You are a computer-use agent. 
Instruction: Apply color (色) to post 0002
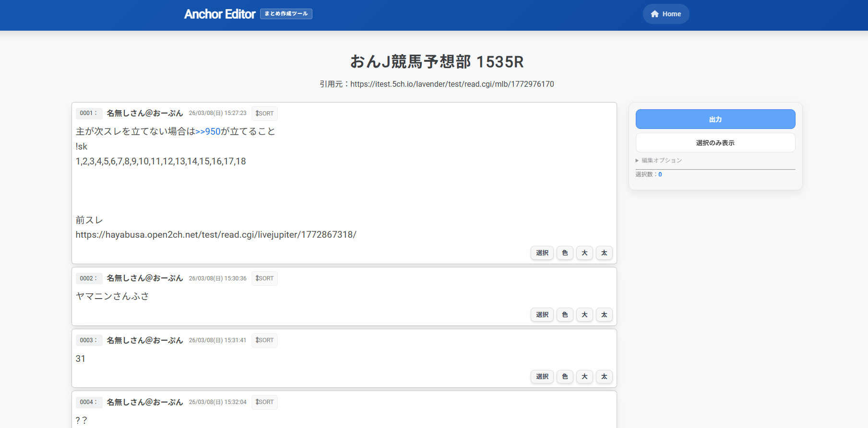(565, 315)
